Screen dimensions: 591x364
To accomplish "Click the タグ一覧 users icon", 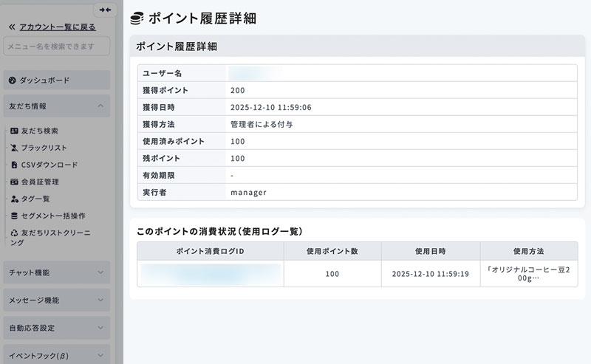I will click(14, 199).
